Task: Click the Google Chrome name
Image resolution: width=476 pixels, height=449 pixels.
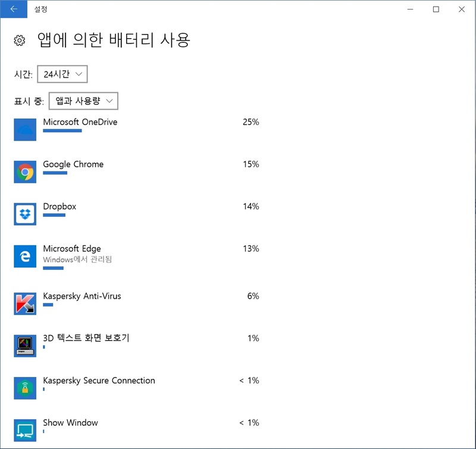Action: pos(73,164)
